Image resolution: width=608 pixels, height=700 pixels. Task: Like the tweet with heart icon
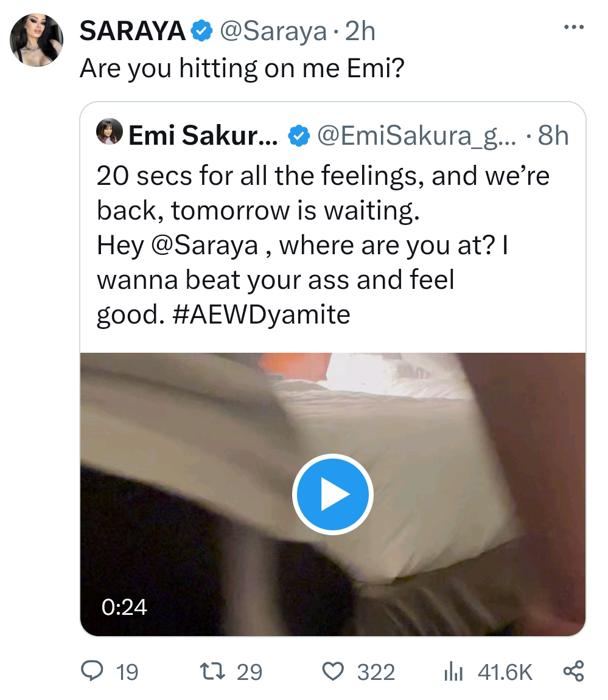point(333,672)
